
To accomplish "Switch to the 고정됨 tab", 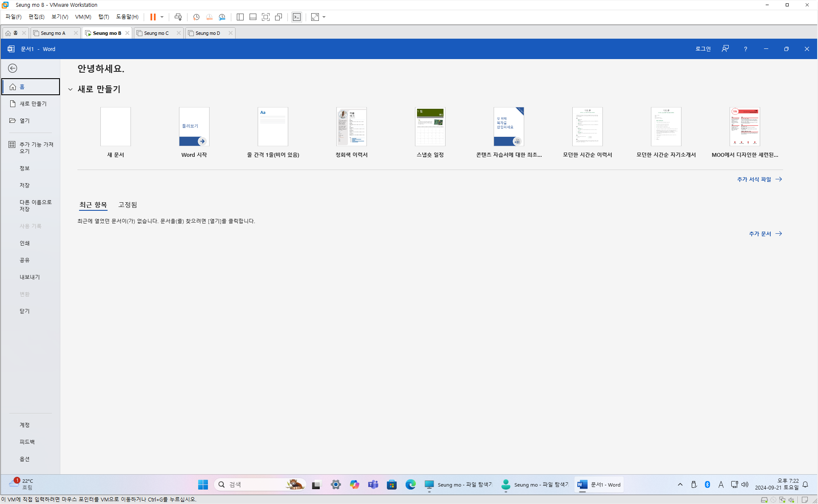I will coord(128,205).
